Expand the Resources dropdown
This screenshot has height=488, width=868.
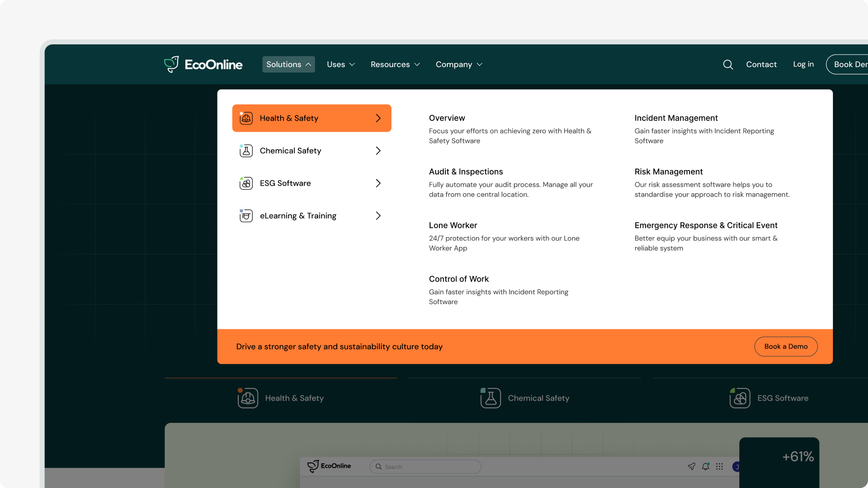[395, 65]
